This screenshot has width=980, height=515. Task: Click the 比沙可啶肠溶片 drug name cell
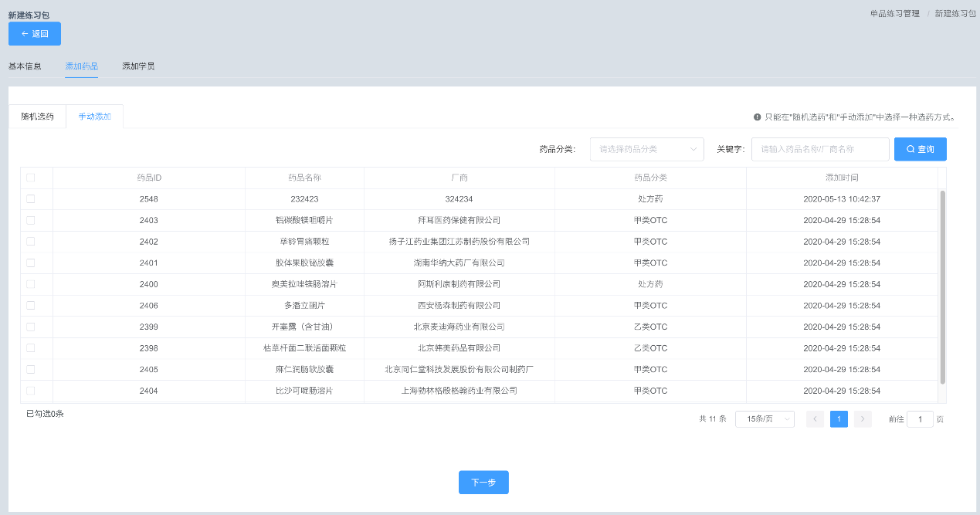[x=304, y=391]
